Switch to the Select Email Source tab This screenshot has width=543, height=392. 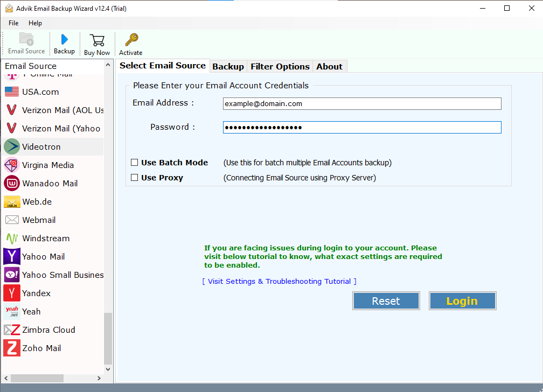(163, 66)
